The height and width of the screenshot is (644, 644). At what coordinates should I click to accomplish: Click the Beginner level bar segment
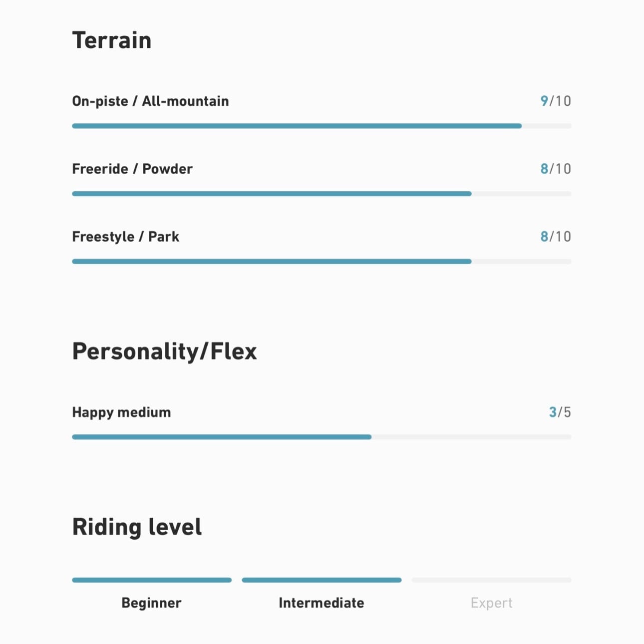(x=152, y=580)
